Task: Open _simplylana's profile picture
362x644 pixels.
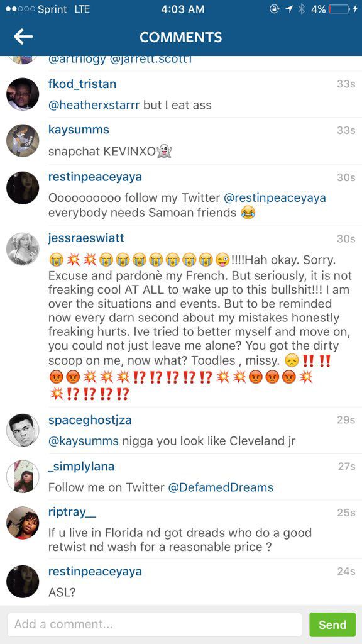Action: 23,477
